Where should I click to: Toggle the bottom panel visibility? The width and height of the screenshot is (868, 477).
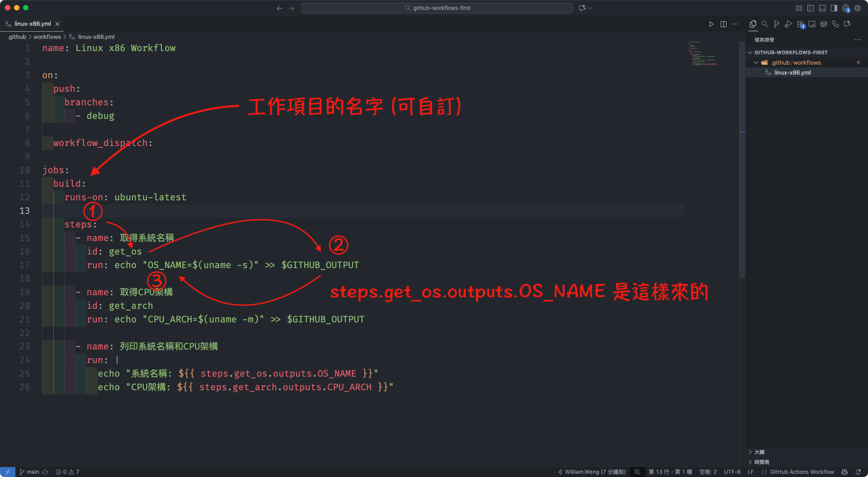coord(822,8)
